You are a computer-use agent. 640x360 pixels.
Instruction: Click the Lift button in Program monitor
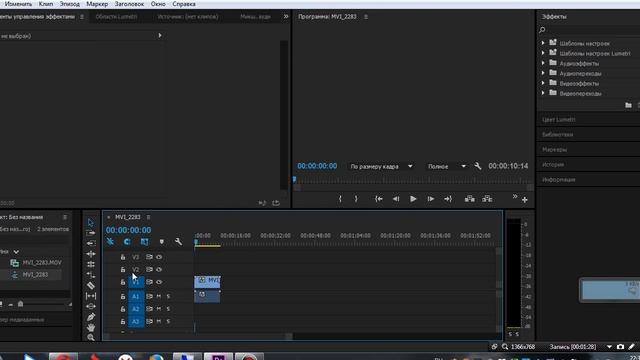pyautogui.click(x=469, y=199)
